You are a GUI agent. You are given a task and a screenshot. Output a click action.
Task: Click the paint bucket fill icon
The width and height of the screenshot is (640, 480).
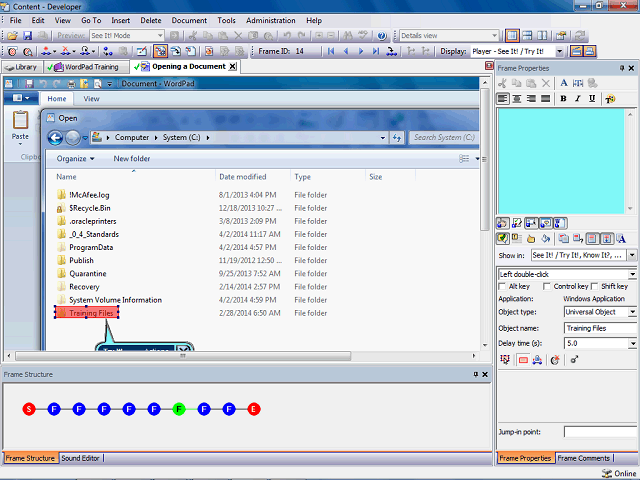coord(546,239)
